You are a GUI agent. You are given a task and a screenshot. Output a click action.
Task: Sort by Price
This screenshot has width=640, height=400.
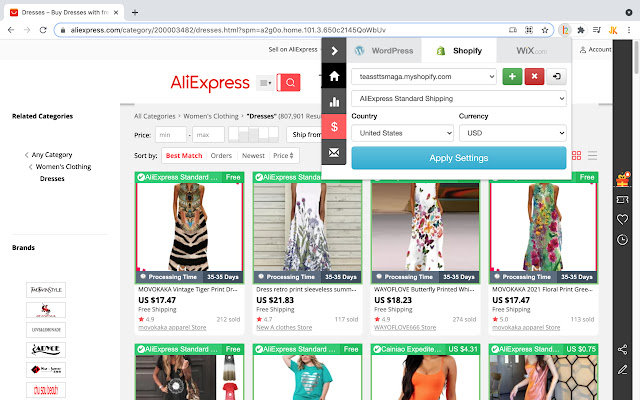[283, 156]
